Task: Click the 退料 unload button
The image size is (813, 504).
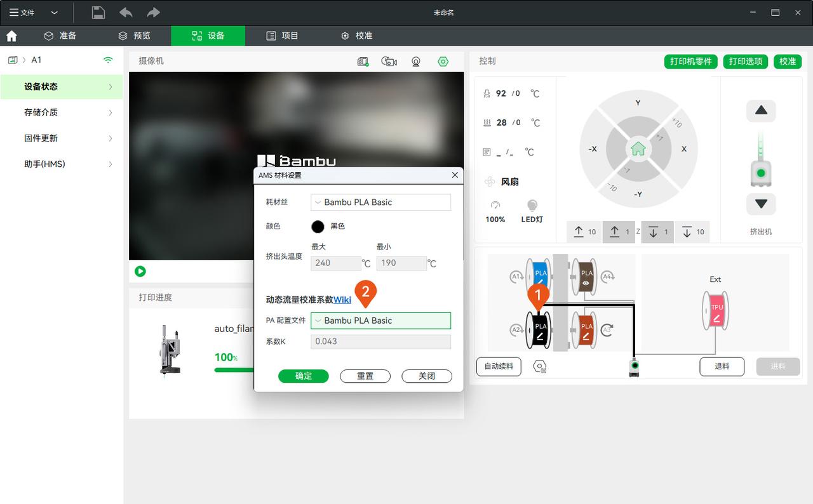Action: (x=722, y=366)
